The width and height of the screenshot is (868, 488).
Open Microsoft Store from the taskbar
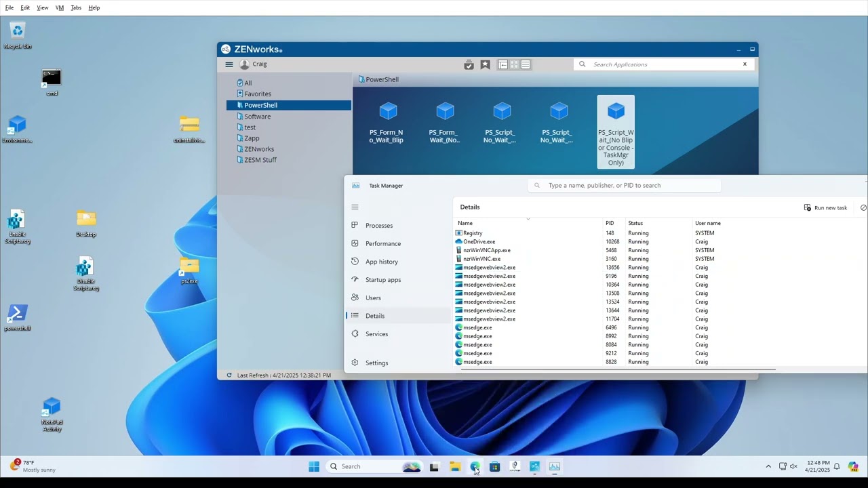[x=494, y=466]
